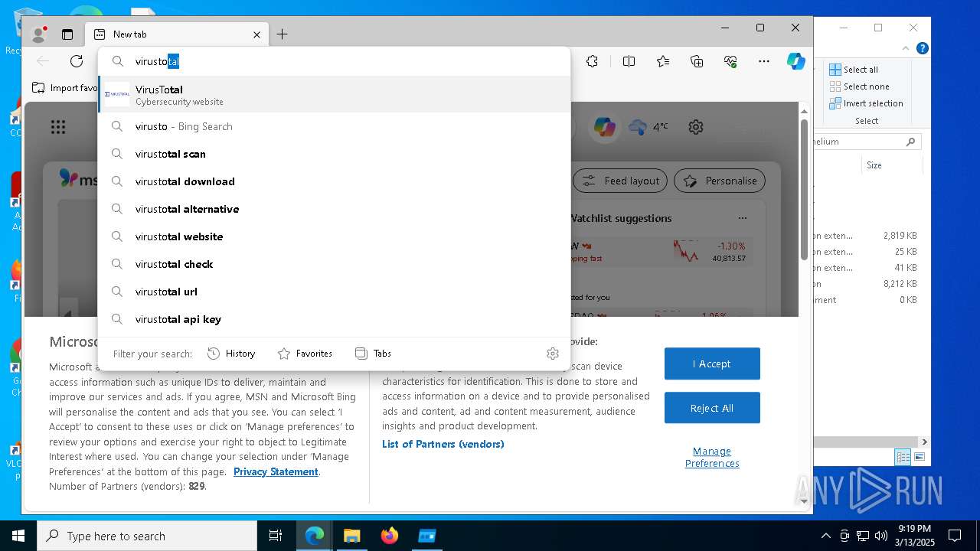Image resolution: width=980 pixels, height=551 pixels.
Task: Pick the 'virustotal website' suggestion
Action: pos(335,236)
